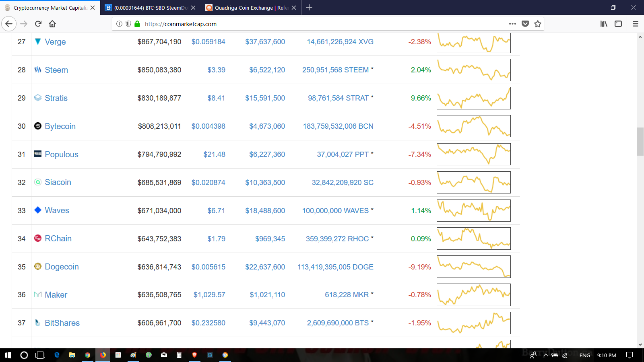Click Maker price $1,029.57
Screen dimensions: 644x362
209,295
